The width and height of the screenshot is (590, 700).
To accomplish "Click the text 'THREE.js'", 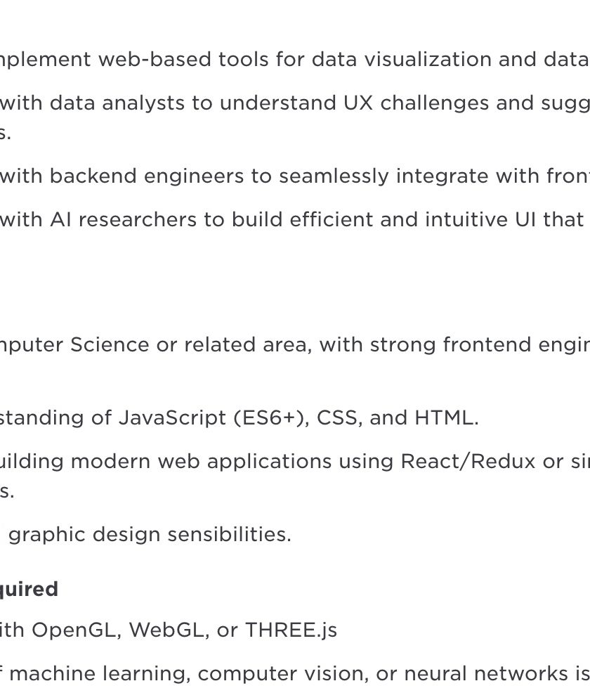I will (291, 630).
